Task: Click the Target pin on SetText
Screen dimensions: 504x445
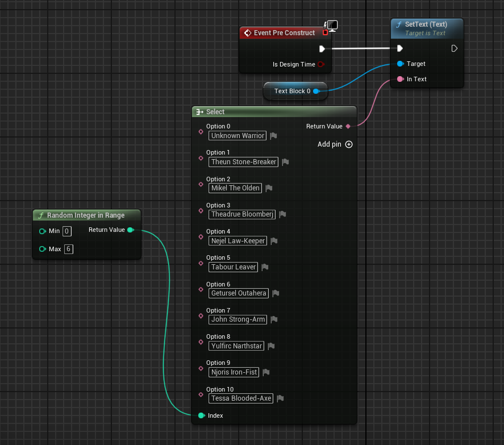Action: pyautogui.click(x=400, y=64)
